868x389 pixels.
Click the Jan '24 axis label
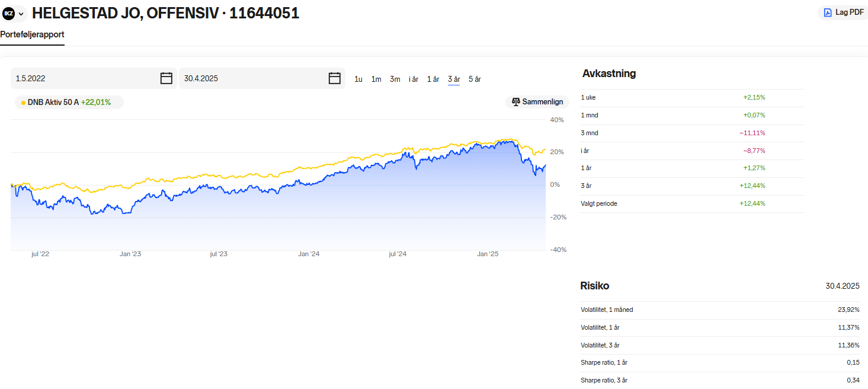(309, 254)
